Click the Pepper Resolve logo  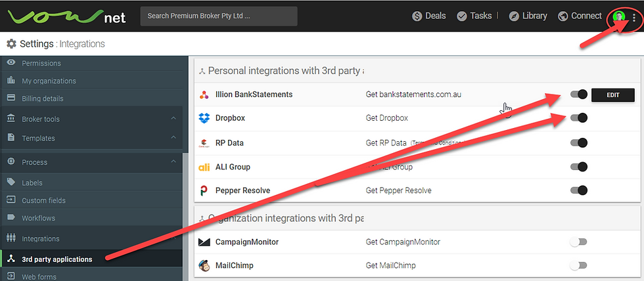click(204, 191)
